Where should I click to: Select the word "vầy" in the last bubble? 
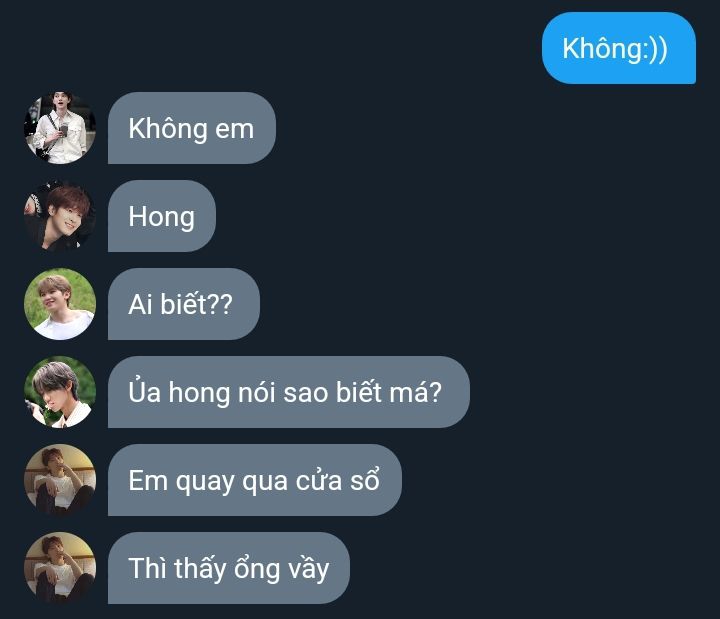(x=309, y=569)
